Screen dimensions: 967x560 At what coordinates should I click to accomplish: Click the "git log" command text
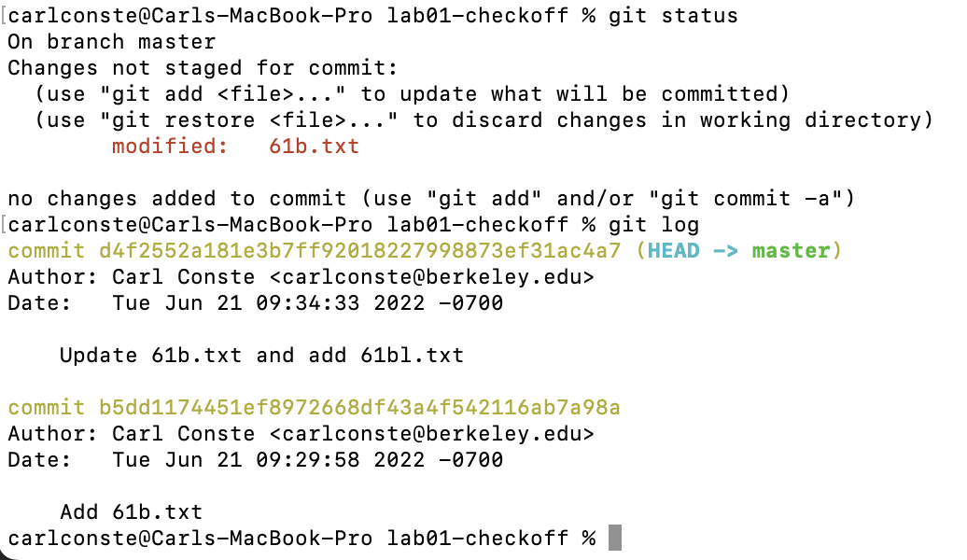coord(652,225)
